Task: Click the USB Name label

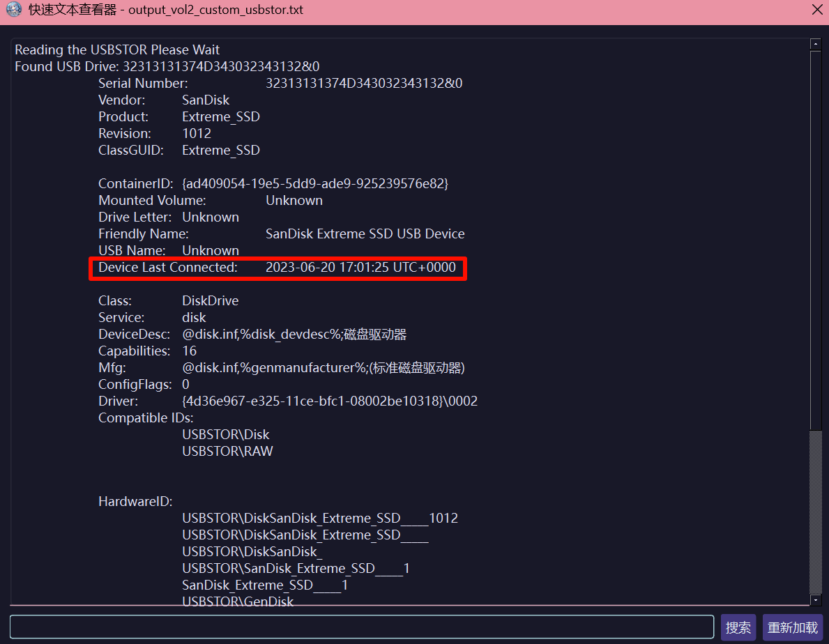Action: [x=132, y=251]
